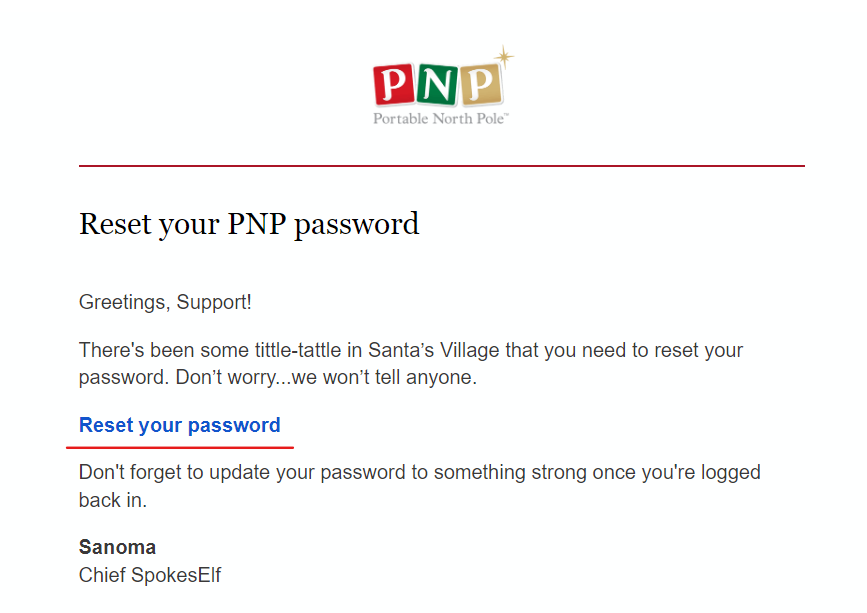Click the words back in. after logged
Image resolution: width=867 pixels, height=613 pixels.
click(113, 500)
